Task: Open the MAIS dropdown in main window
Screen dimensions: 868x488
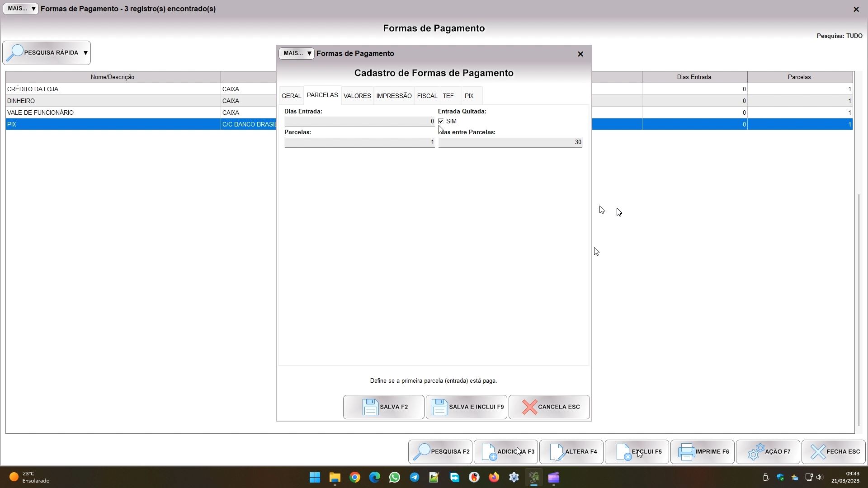Action: click(x=21, y=9)
